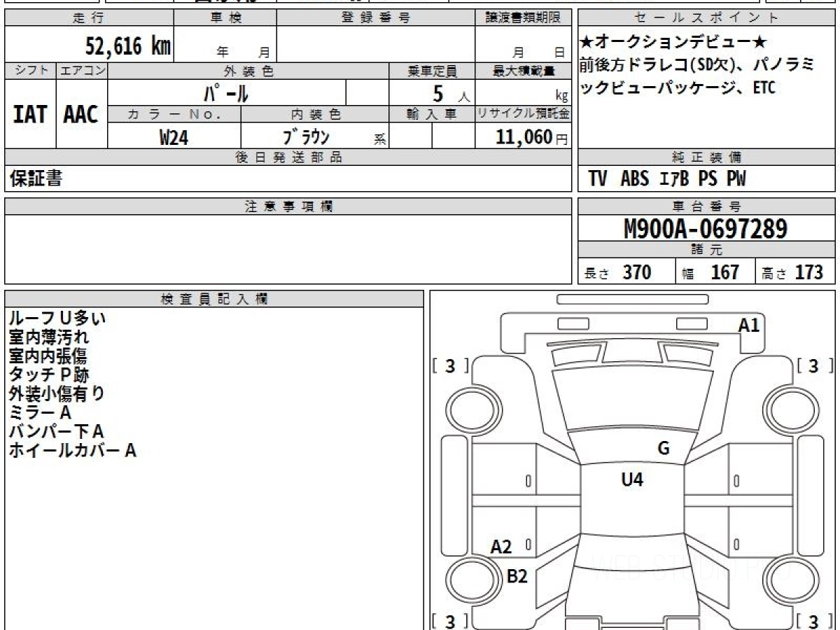This screenshot has width=840, height=630.
Task: Click the ETC text in sales points
Action: (764, 89)
